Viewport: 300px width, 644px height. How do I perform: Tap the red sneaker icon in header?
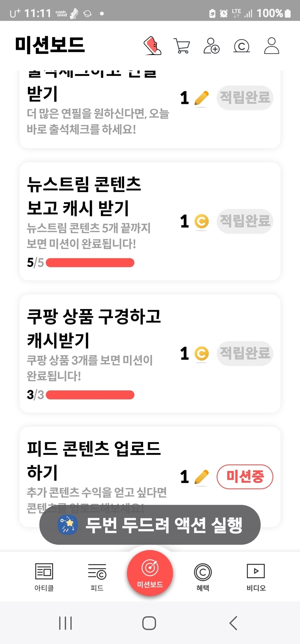[x=153, y=46]
